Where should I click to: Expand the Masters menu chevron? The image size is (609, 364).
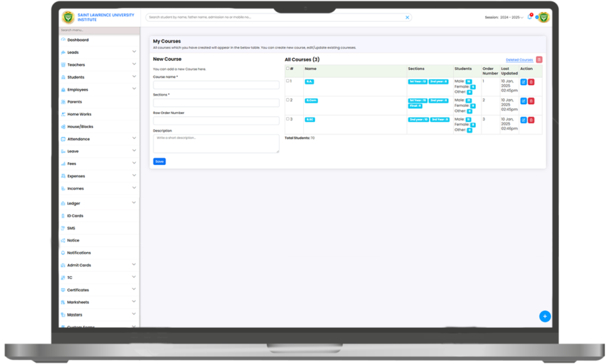click(x=134, y=314)
